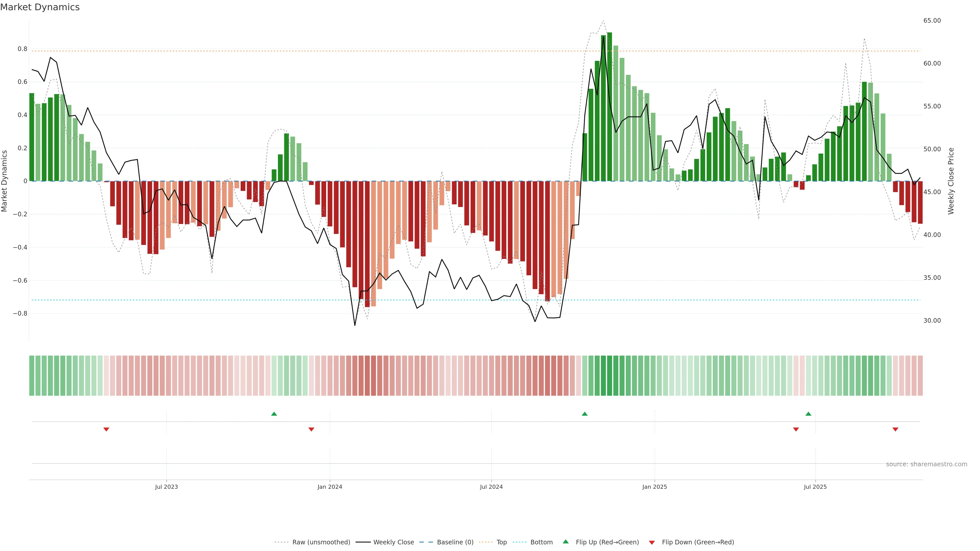This screenshot has width=980, height=551.
Task: Toggle the Baseline (0) legend entry
Action: [455, 542]
